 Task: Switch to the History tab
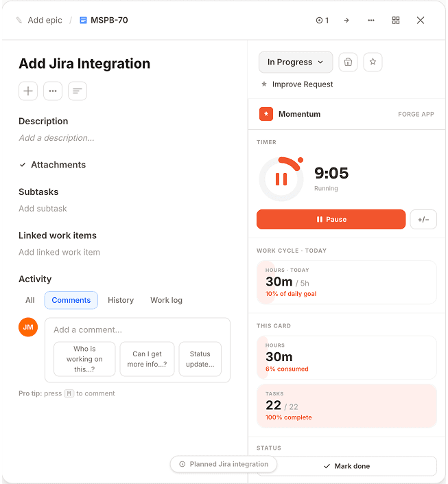click(x=121, y=300)
